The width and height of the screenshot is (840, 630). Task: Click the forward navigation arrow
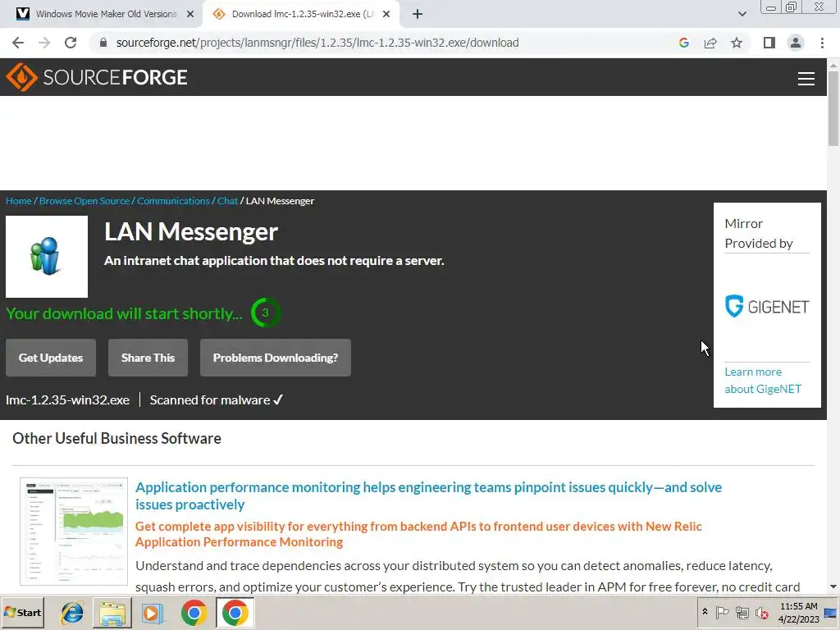(44, 43)
